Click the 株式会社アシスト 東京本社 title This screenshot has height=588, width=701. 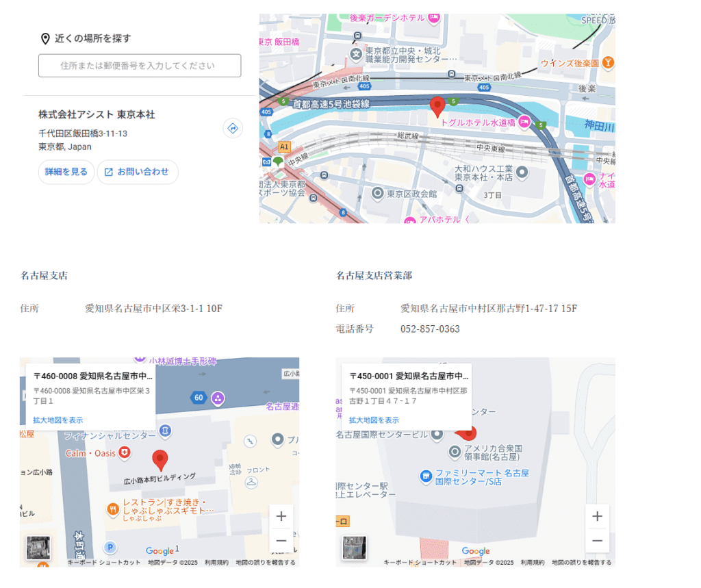pyautogui.click(x=97, y=114)
